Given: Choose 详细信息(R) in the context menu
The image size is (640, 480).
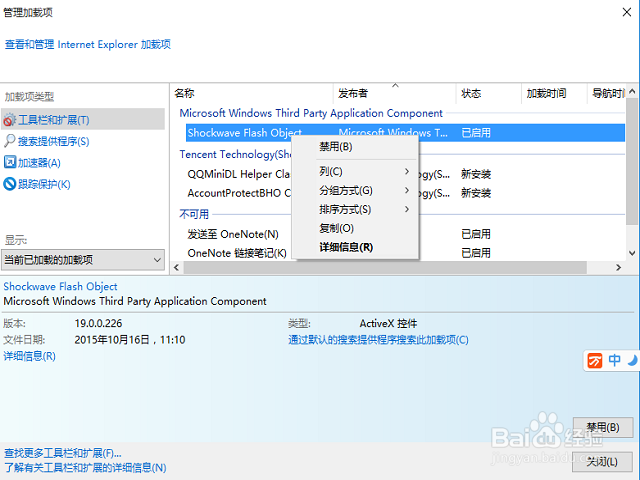Looking at the screenshot, I should [355, 247].
